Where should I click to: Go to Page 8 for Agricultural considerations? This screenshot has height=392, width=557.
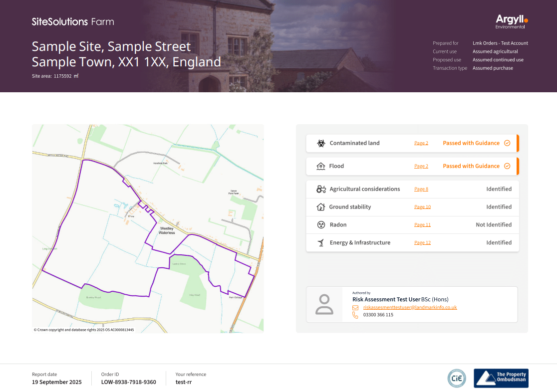pos(421,189)
